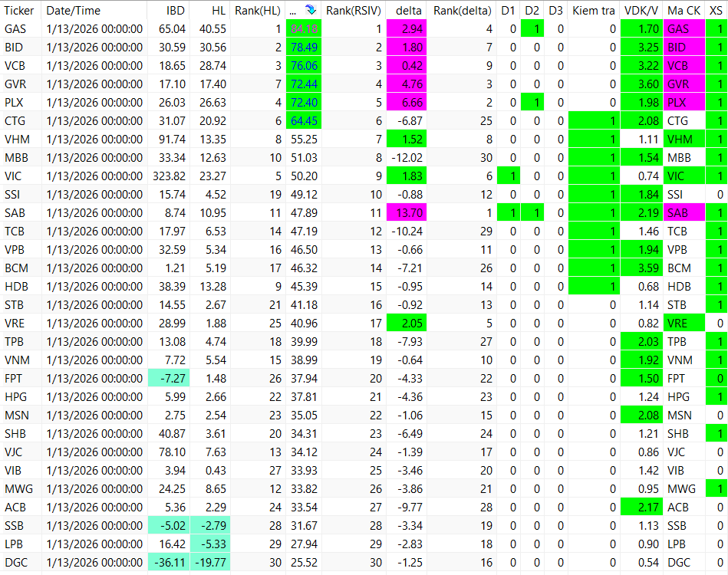Screen dimensions: 728x575
Task: Click the Kiem tra column header
Action: click(594, 10)
